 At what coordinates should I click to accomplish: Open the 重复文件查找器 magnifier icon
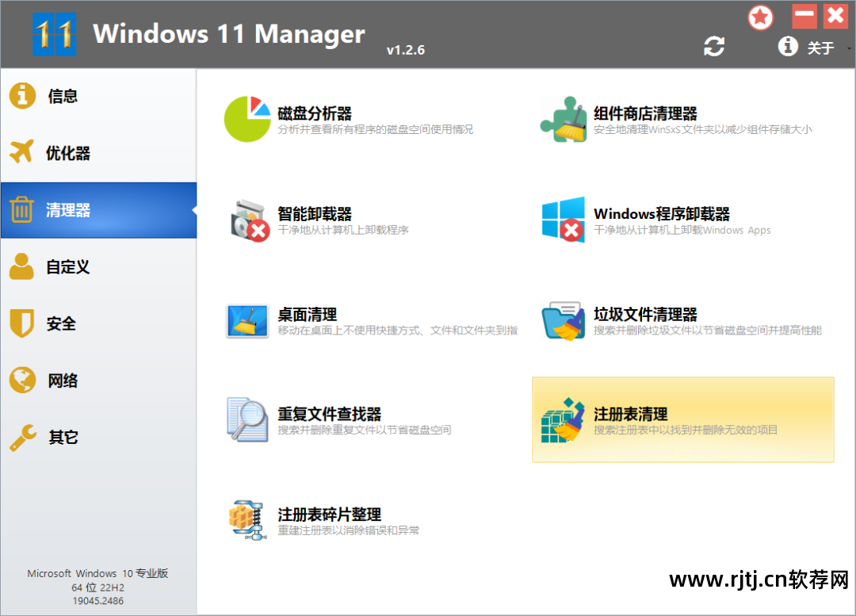coord(247,419)
